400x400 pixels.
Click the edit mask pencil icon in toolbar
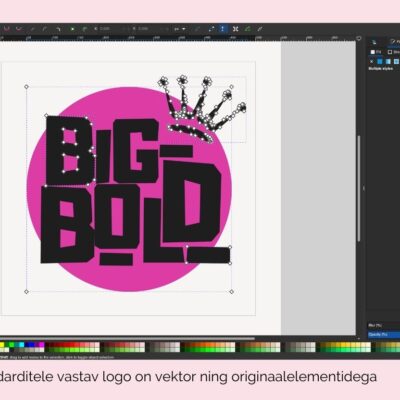pyautogui.click(x=259, y=29)
